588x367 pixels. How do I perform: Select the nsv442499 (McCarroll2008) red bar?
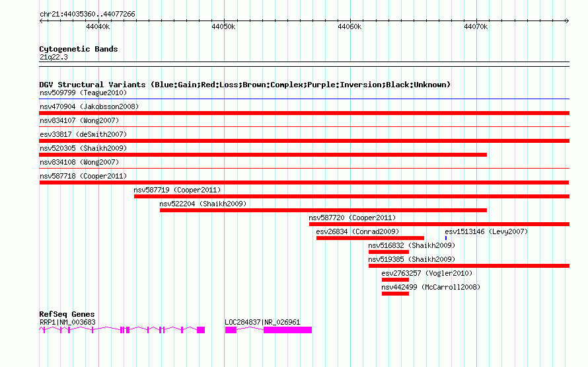click(395, 294)
